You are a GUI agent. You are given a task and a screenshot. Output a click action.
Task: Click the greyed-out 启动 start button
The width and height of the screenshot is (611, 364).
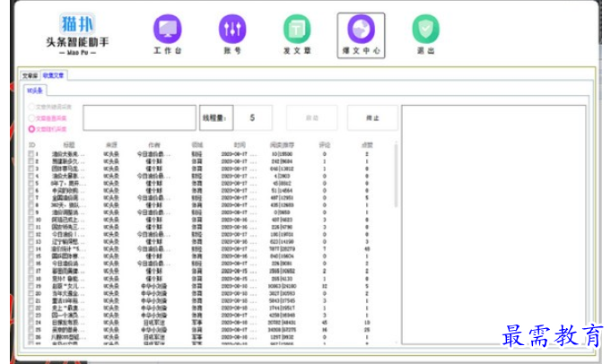click(x=311, y=117)
